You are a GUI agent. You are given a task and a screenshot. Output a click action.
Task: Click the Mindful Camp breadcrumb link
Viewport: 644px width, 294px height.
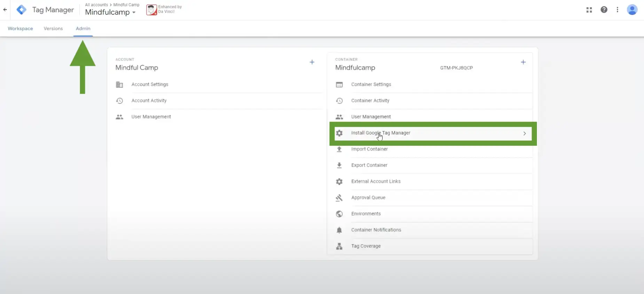126,5
